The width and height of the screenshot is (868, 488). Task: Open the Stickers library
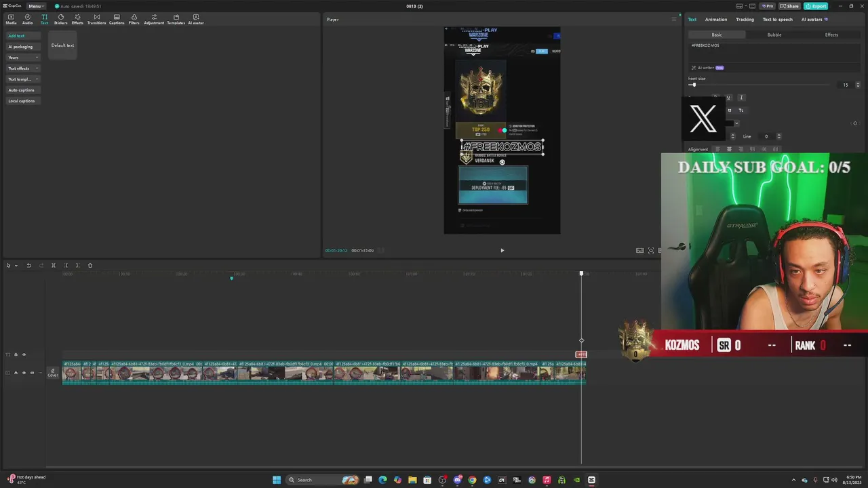click(x=61, y=19)
